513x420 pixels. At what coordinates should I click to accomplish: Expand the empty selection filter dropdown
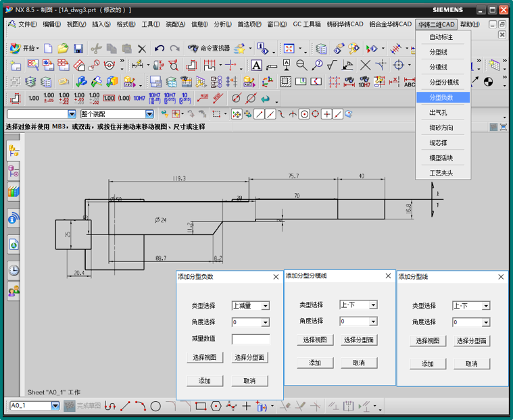click(72, 114)
